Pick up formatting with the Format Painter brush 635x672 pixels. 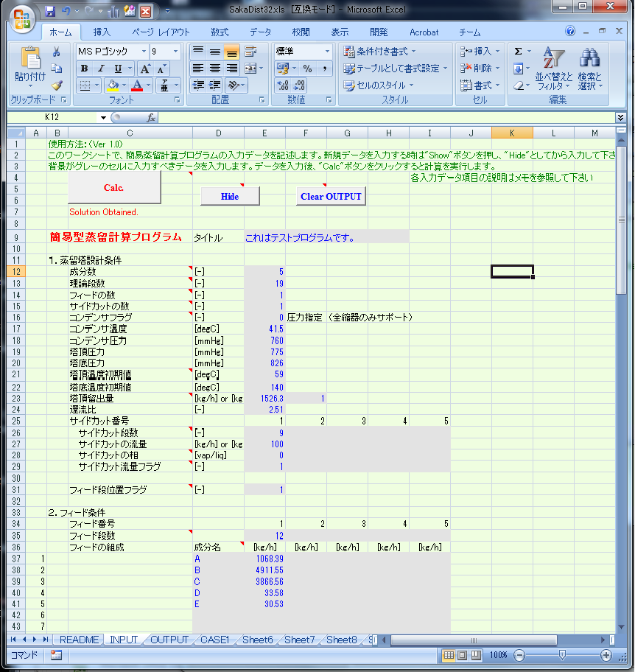tap(56, 85)
